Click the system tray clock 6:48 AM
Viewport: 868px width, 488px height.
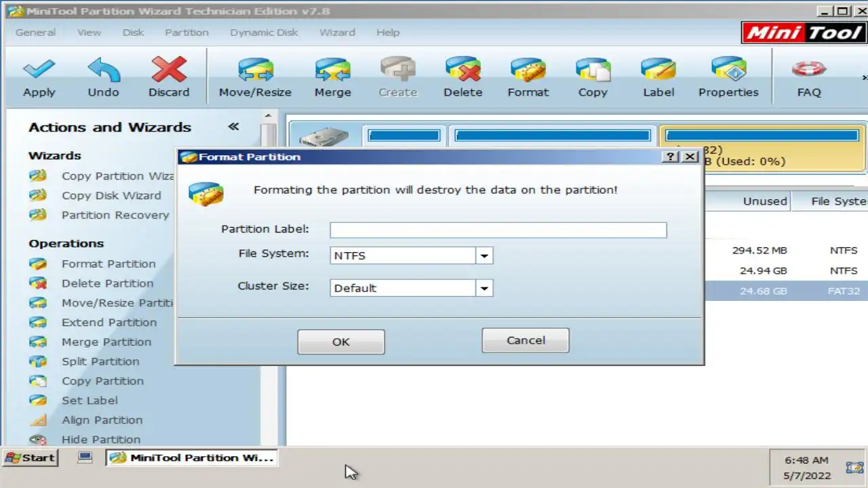click(807, 460)
